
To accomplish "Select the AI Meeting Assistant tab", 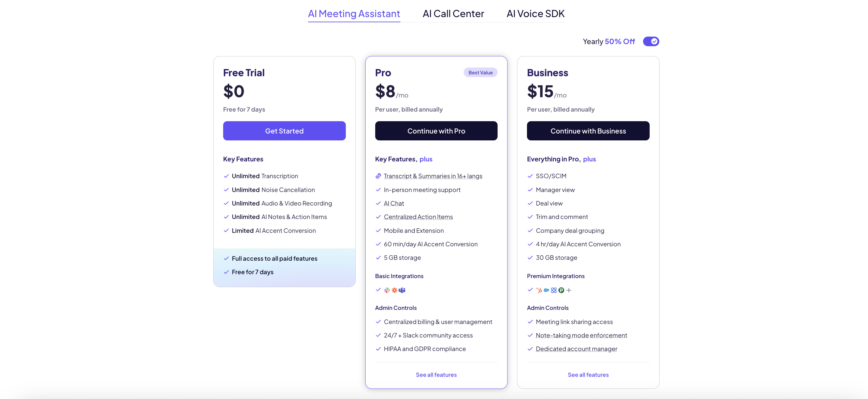I will (x=354, y=13).
